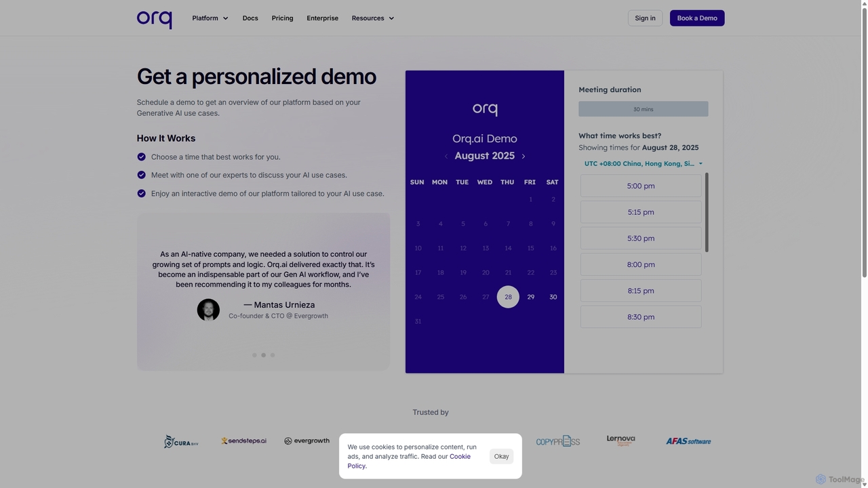Go to Pricing page

coord(282,18)
